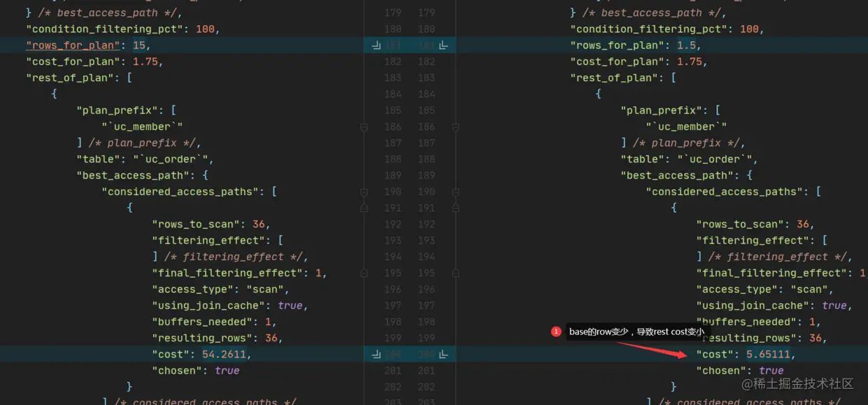Click "`uc_member`" string in left pane
Screen dimensions: 868x405
[142, 127]
